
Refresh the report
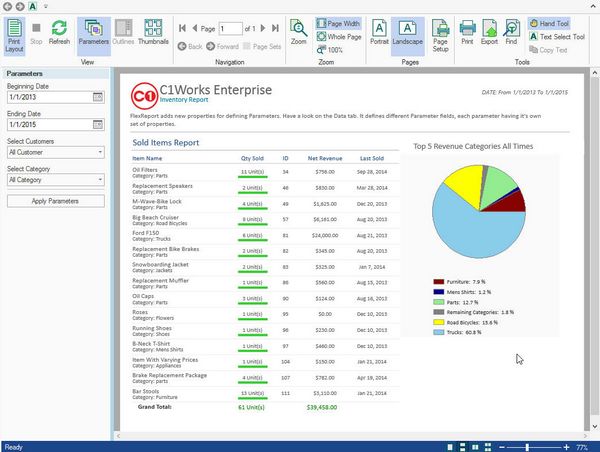[x=59, y=33]
